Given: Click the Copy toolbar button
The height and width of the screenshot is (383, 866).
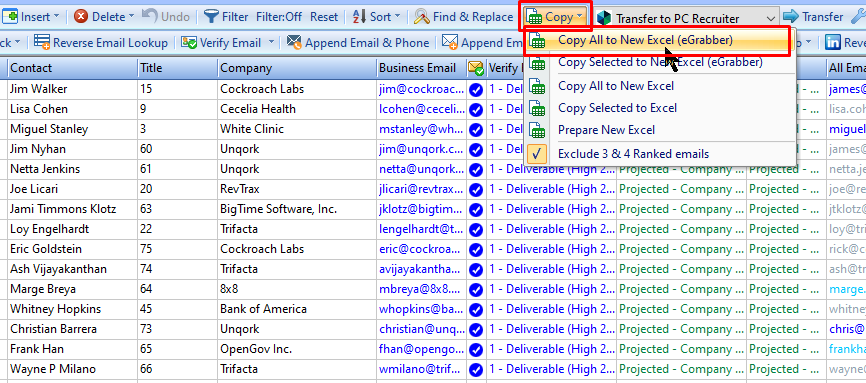Looking at the screenshot, I should [x=555, y=17].
